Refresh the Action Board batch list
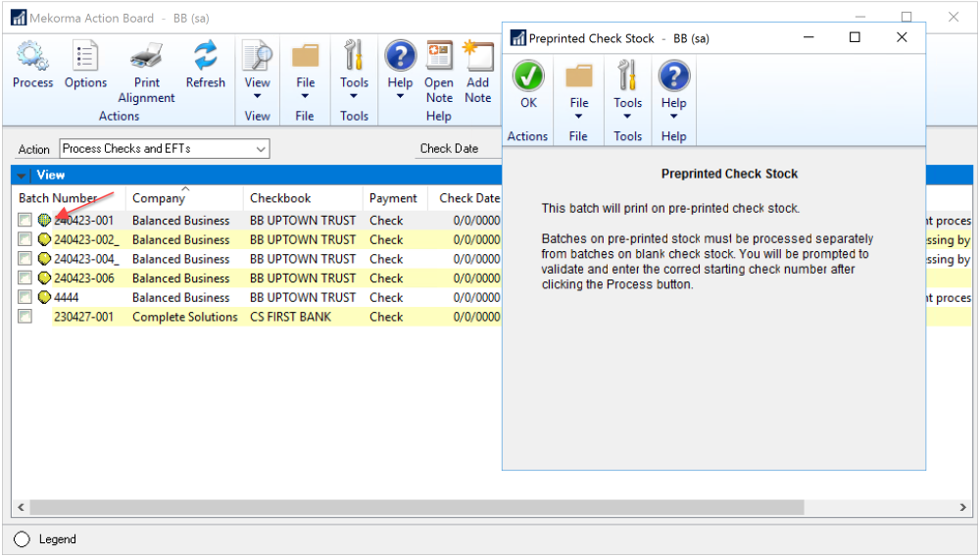This screenshot has width=980, height=557. [205, 55]
